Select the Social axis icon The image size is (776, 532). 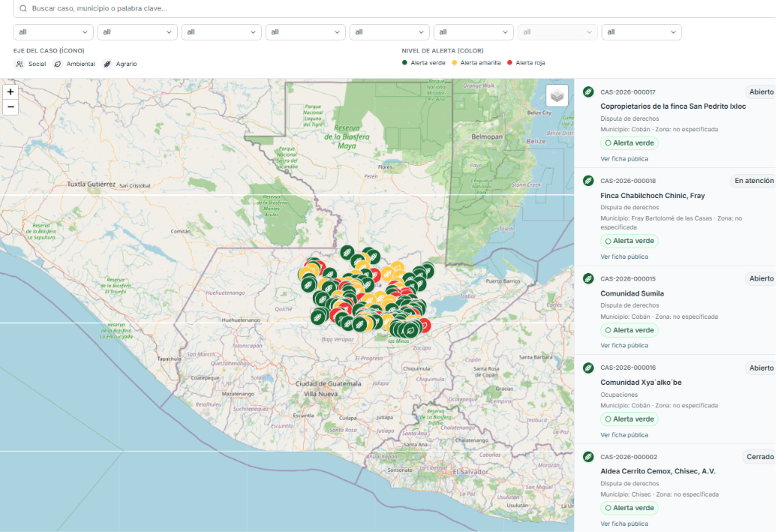click(20, 64)
